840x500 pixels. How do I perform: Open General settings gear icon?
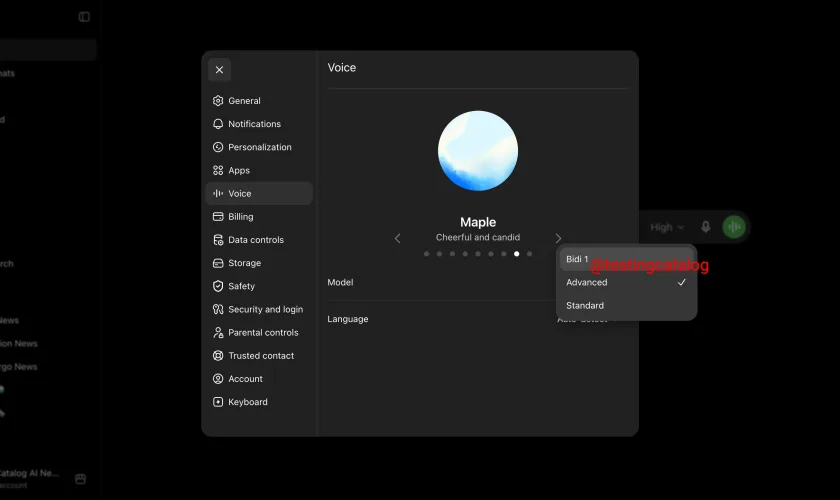[x=218, y=101]
